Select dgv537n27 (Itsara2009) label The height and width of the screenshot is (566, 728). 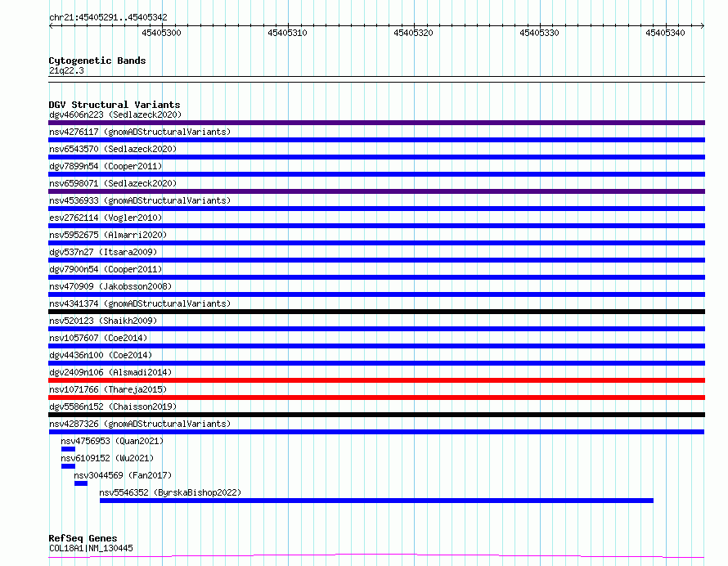click(103, 252)
